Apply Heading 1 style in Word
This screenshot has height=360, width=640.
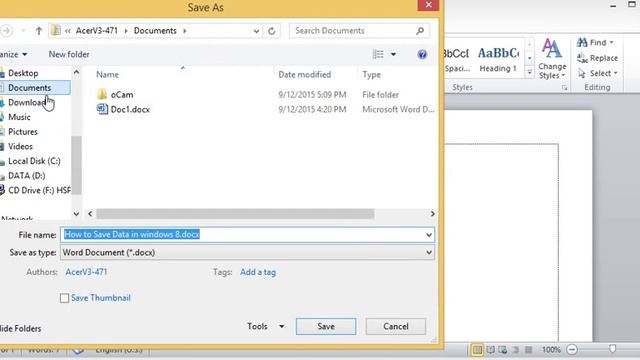[x=498, y=59]
